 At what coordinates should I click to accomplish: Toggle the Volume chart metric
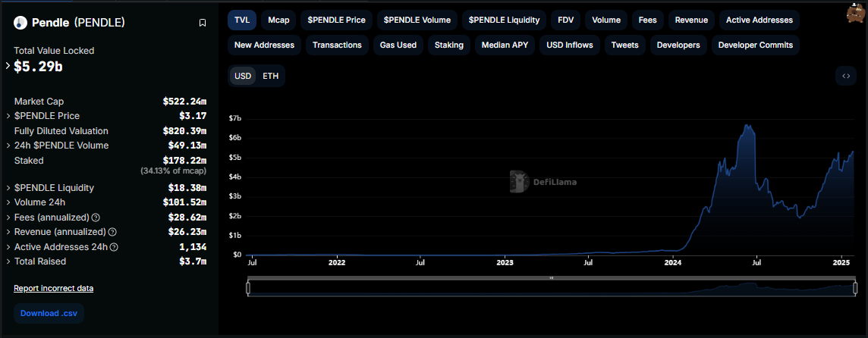(x=606, y=20)
